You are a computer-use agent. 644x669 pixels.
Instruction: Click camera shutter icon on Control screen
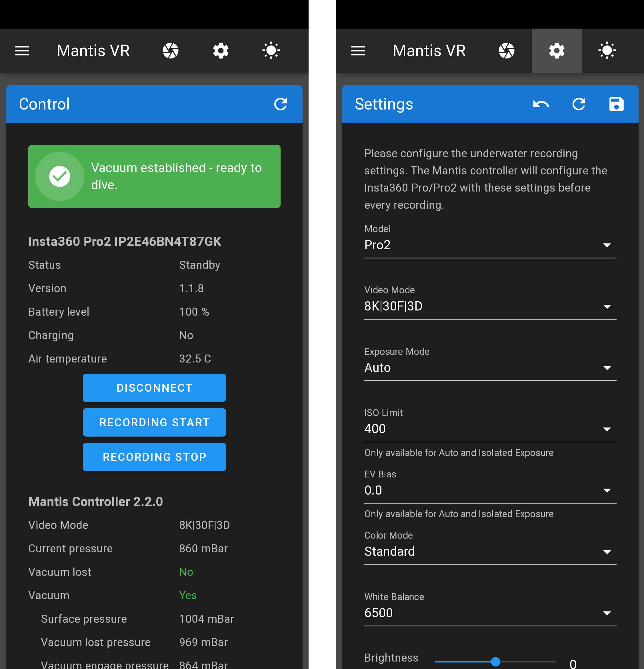(170, 51)
